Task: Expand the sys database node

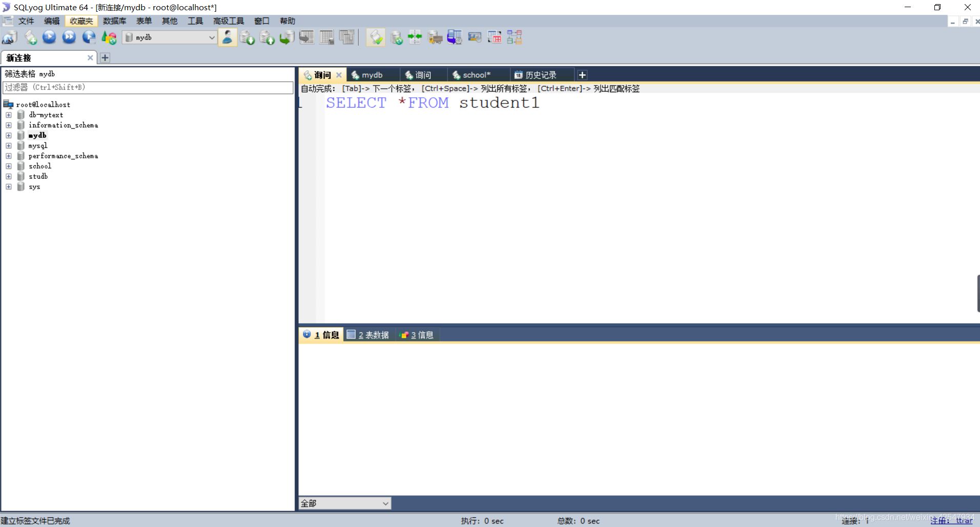Action: 9,186
